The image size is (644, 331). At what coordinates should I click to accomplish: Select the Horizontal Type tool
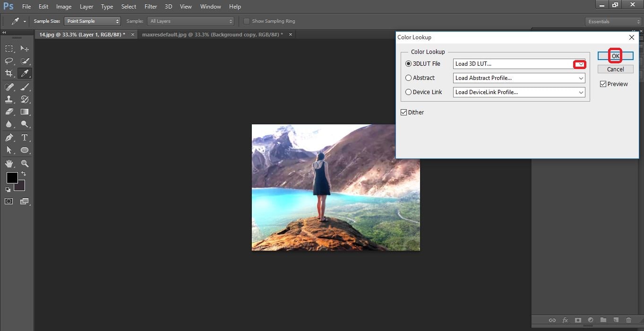click(x=25, y=138)
